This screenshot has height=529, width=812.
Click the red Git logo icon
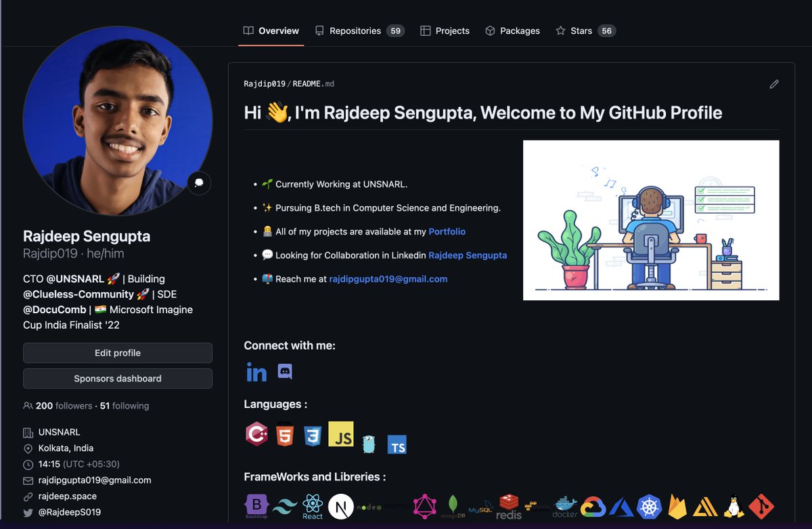coord(762,507)
